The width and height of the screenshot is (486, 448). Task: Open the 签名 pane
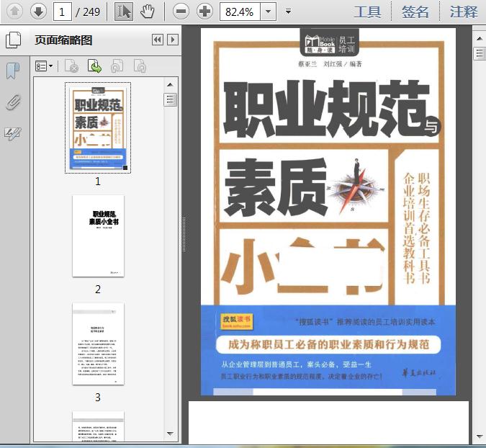click(415, 12)
